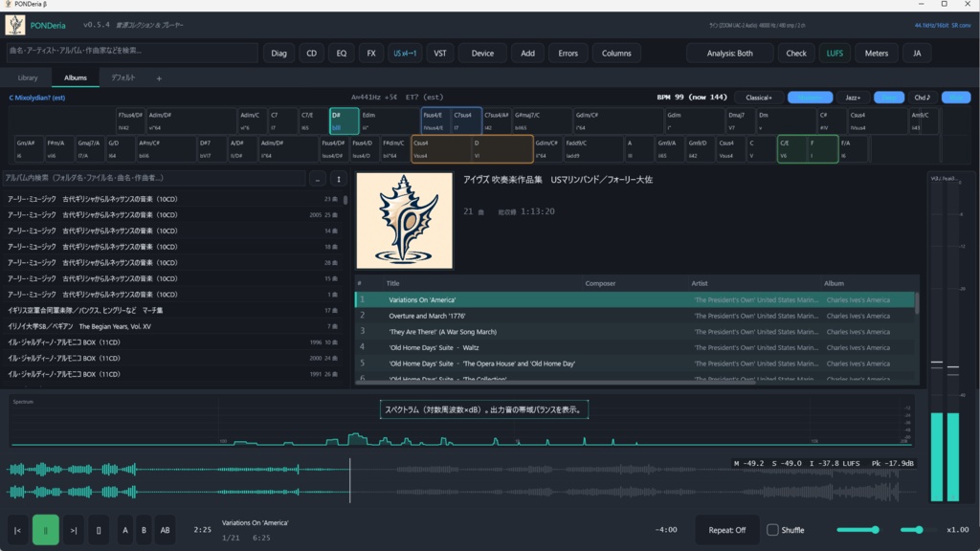Click the track table vertical scrollbar
The height and width of the screenshot is (551, 980).
pos(917,303)
